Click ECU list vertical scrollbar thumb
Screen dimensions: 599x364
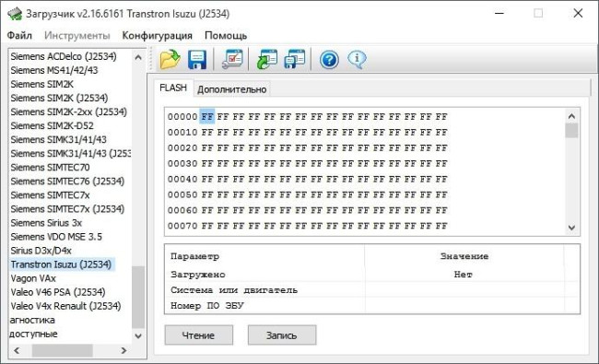tap(138, 297)
